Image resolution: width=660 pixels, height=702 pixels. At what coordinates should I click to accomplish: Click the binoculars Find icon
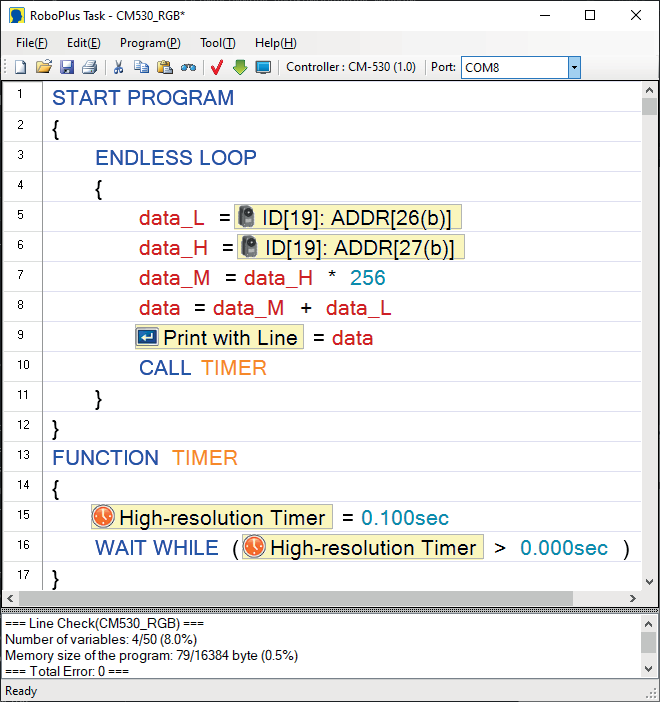(188, 68)
